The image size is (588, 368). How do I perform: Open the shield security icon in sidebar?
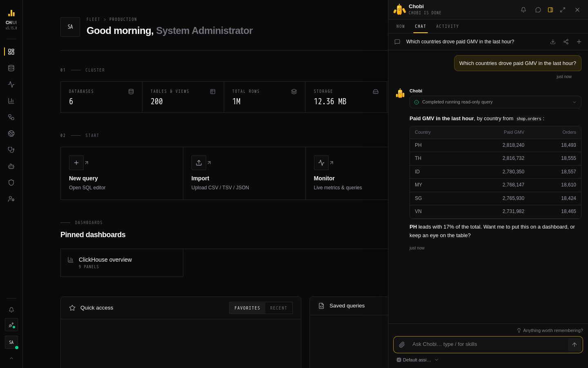pyautogui.click(x=11, y=182)
